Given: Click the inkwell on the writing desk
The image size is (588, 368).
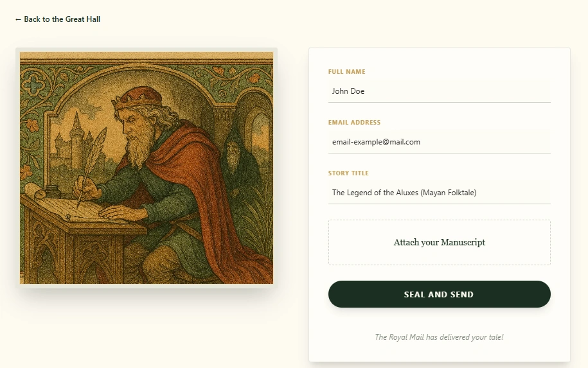Looking at the screenshot, I should tap(53, 191).
